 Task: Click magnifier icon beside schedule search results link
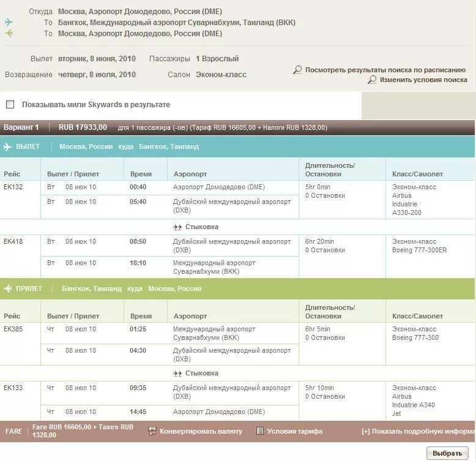pos(297,70)
